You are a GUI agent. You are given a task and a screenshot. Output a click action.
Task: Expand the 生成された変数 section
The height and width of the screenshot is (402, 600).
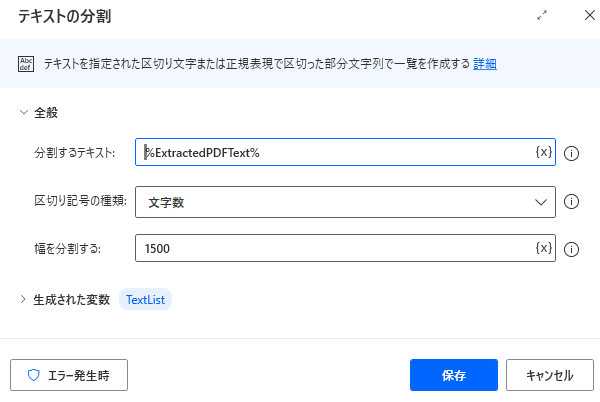click(23, 299)
